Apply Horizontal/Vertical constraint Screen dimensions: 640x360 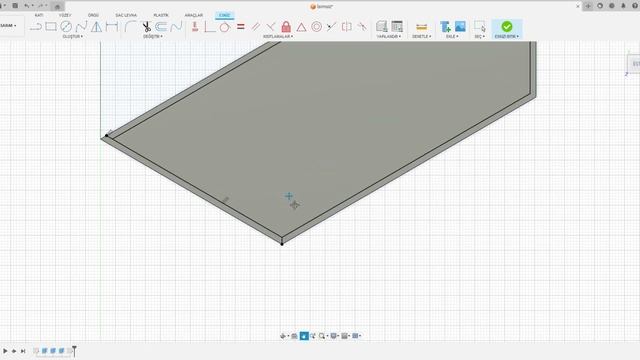click(x=195, y=27)
